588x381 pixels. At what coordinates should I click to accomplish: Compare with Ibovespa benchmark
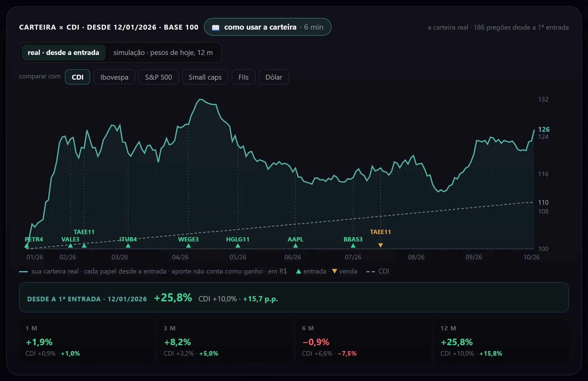(x=114, y=77)
